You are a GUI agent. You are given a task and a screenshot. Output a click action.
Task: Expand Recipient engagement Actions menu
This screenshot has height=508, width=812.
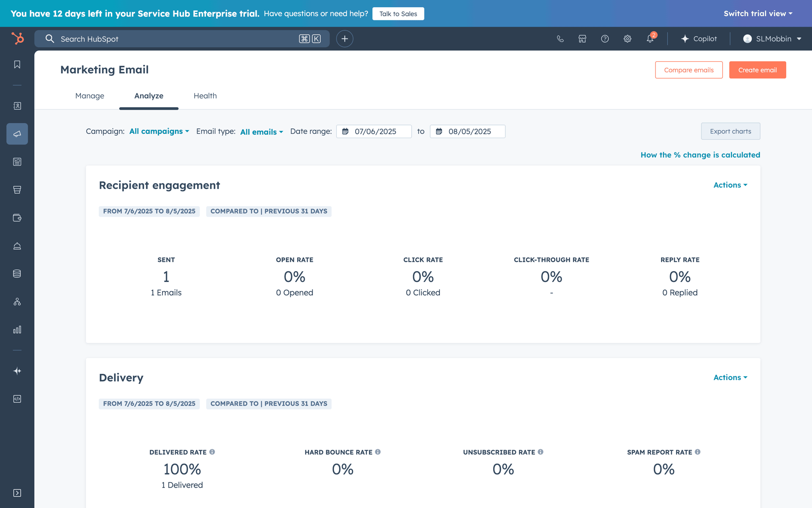point(730,185)
